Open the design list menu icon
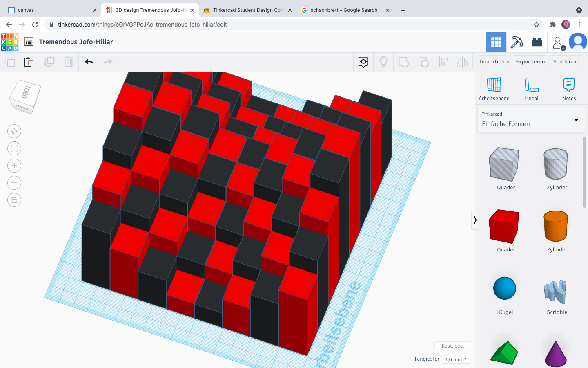Viewport: 588px width, 368px height. point(29,42)
